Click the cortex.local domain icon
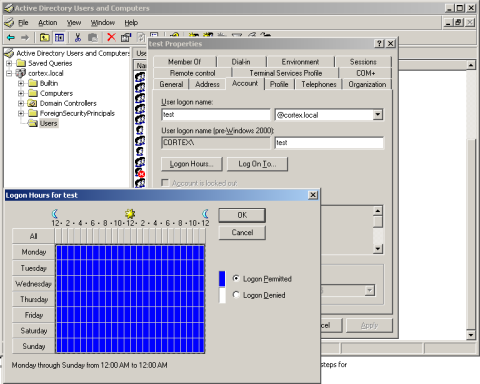Viewport: 480px width, 384px height. (x=21, y=73)
